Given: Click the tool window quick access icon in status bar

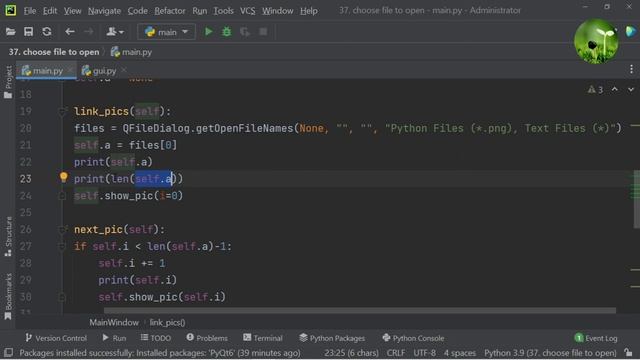Looking at the screenshot, I should (8, 353).
